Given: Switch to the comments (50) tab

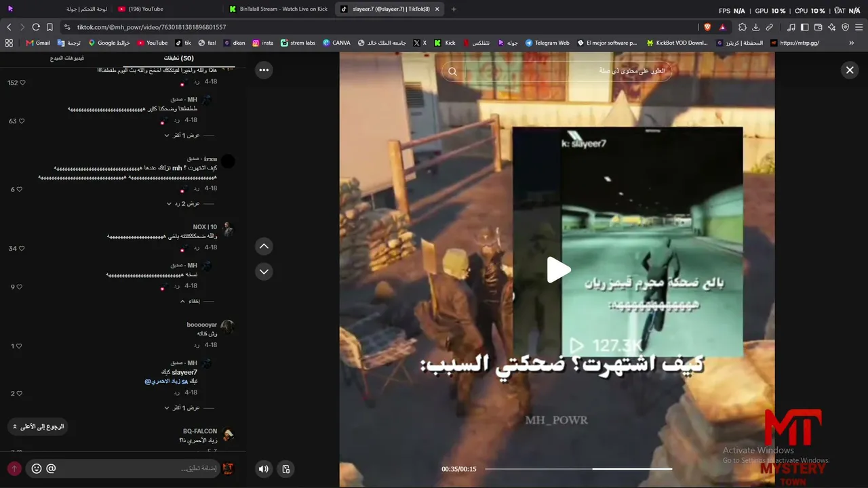Looking at the screenshot, I should 178,58.
